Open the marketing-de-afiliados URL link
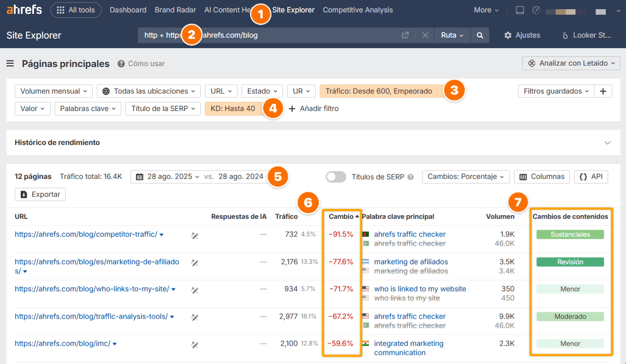Image resolution: width=626 pixels, height=364 pixels. (x=97, y=266)
